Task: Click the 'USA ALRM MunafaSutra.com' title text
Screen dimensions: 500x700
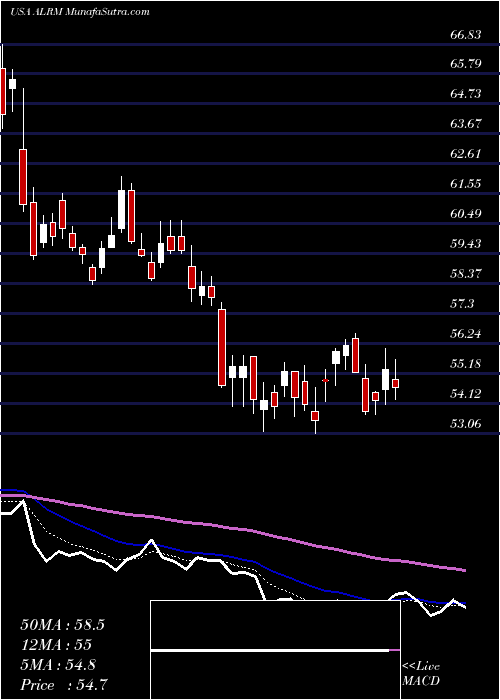Action: click(79, 12)
